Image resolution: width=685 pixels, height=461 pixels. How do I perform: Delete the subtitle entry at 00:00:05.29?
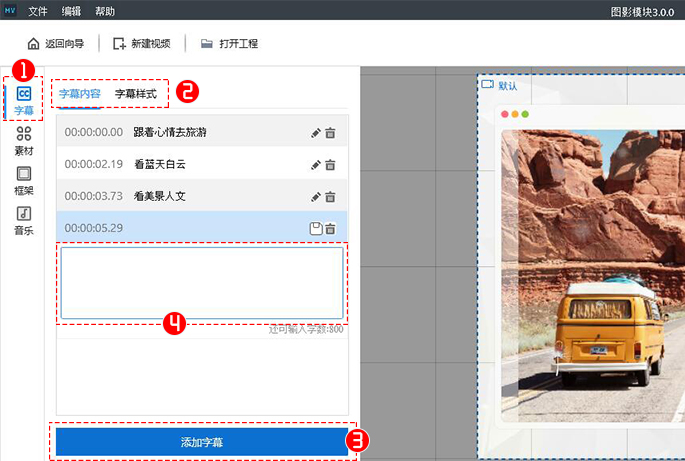click(330, 228)
